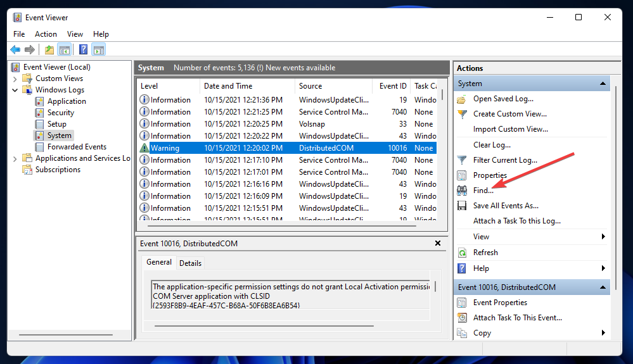Click the Forward arrow toolbar icon
The height and width of the screenshot is (364, 633).
point(30,49)
